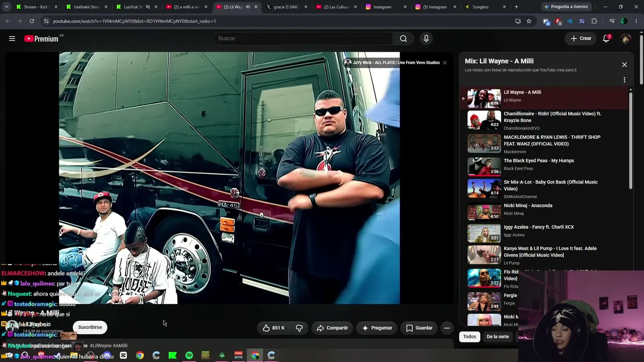Screen dimensions: 644x362
Task: Play Macklemore Thrift Shop thumbnail in the playlist
Action: (484, 143)
